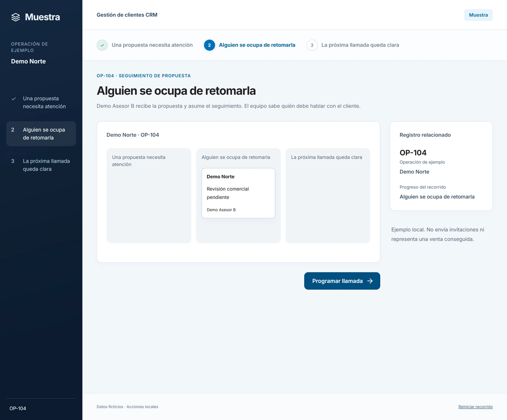Viewport: 507px width, 420px height.
Task: Open sidebar step 3 'La próxima llamada queda clara'
Action: [41, 165]
